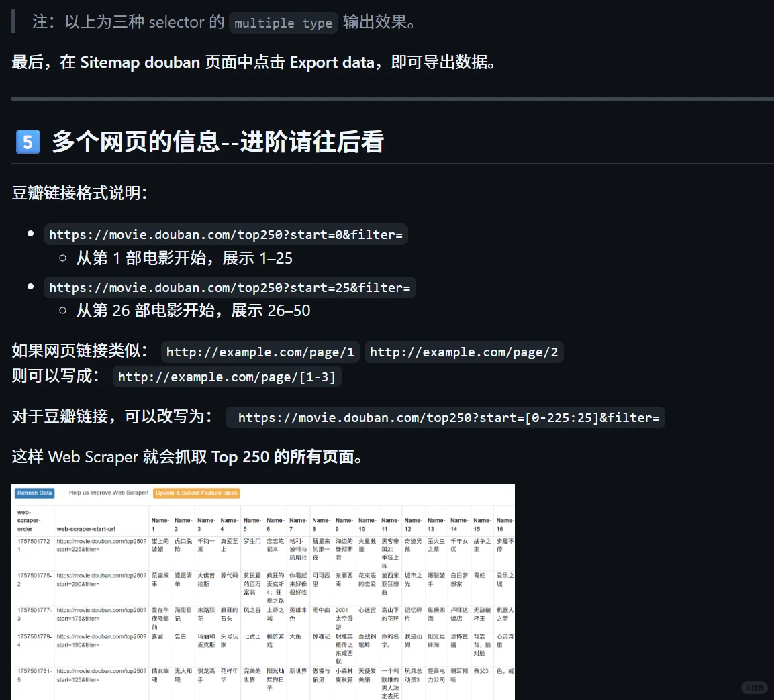774x700 pixels.
Task: Click the douban URL ending start=0&filter=
Action: point(226,234)
